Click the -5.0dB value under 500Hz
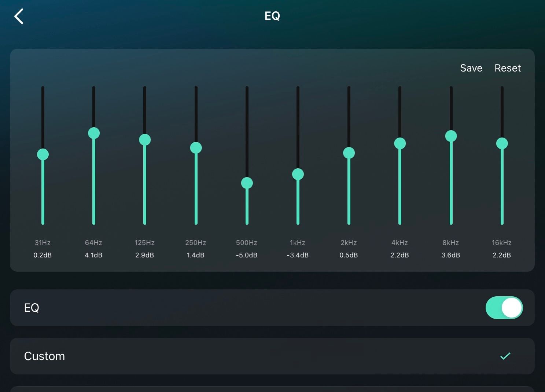The image size is (545, 392). point(247,255)
